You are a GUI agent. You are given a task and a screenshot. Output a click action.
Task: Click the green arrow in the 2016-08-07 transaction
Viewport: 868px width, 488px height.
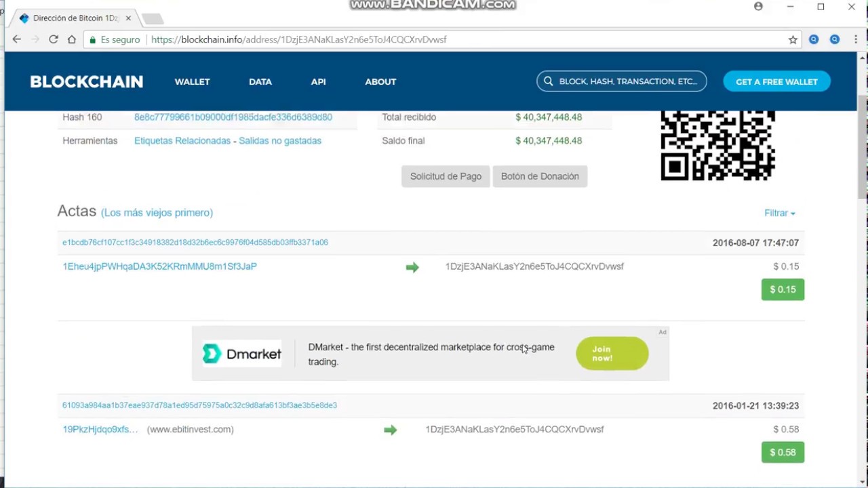tap(412, 267)
